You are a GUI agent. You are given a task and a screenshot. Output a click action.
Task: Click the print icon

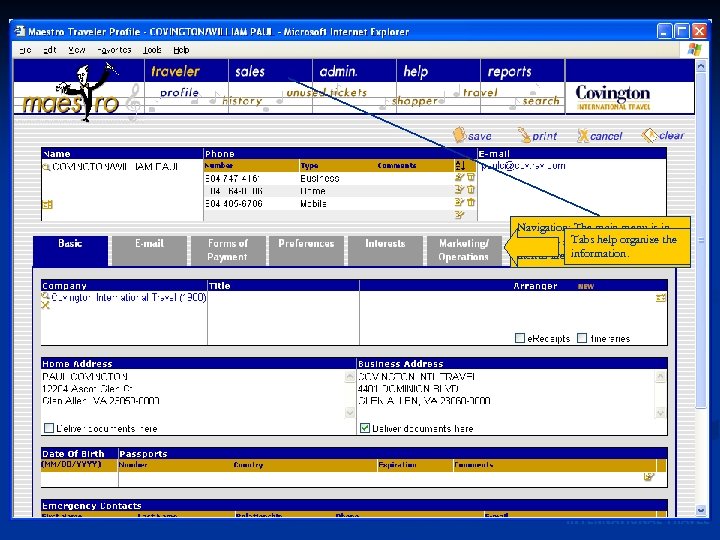point(524,135)
